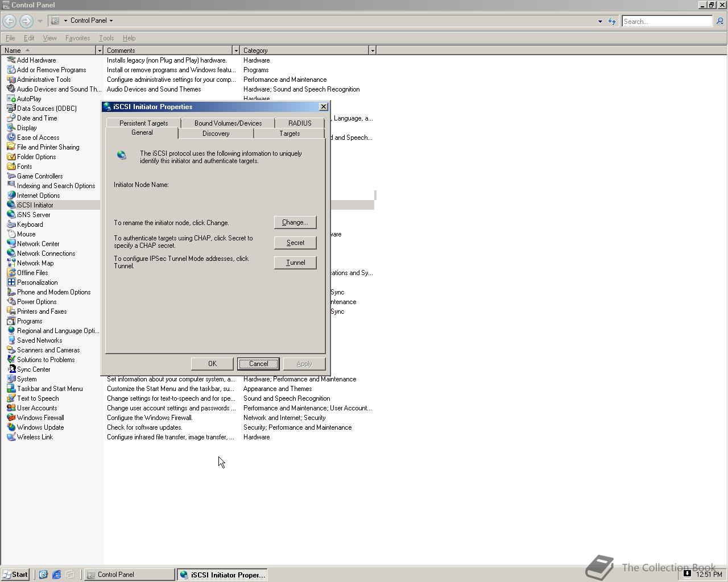Select the File and Printer Sharing icon
Screen dimensions: 728x582
11,147
